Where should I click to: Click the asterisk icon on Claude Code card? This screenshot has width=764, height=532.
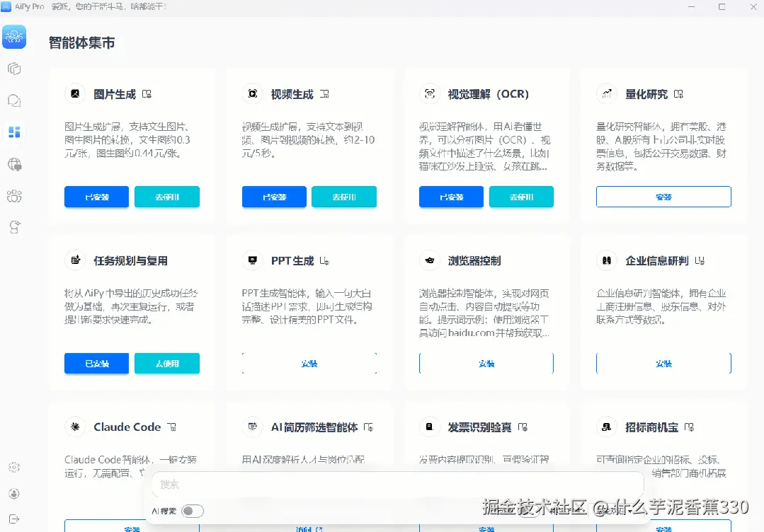tap(75, 427)
